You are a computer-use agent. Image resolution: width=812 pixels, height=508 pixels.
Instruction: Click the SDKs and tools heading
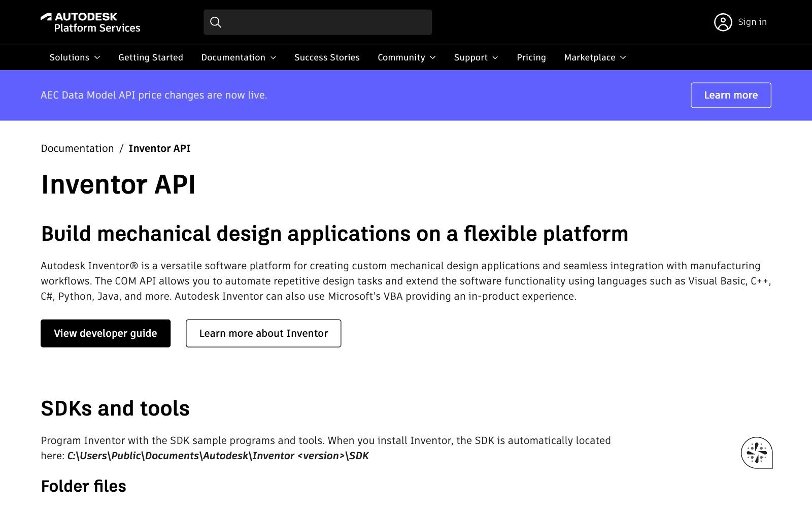tap(115, 408)
